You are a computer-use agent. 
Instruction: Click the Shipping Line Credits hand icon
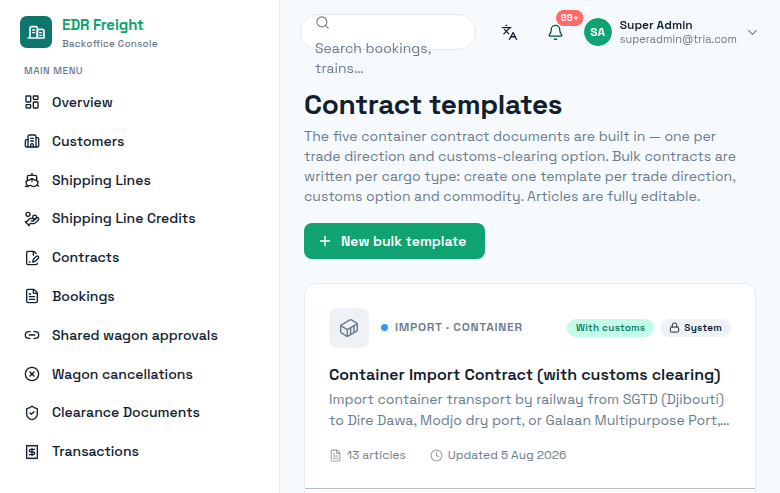tap(32, 219)
